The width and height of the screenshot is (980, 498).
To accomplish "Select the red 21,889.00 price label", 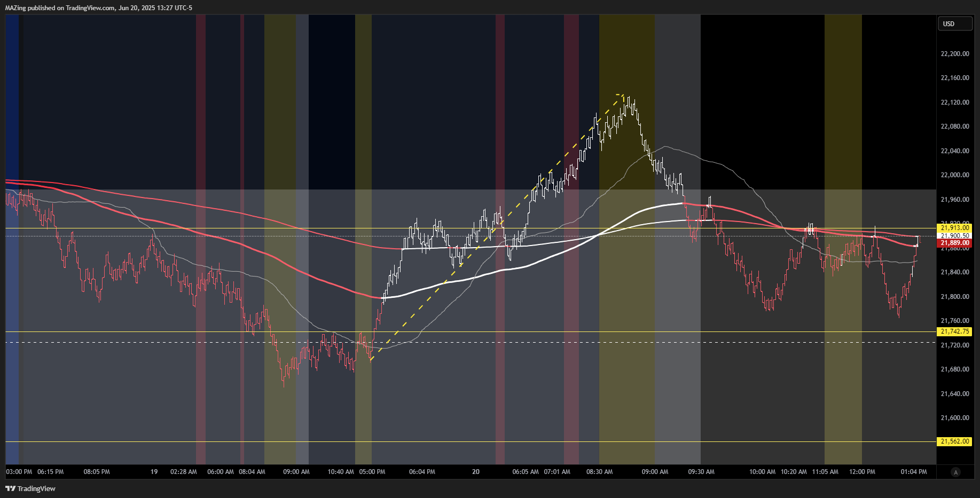I will 954,243.
